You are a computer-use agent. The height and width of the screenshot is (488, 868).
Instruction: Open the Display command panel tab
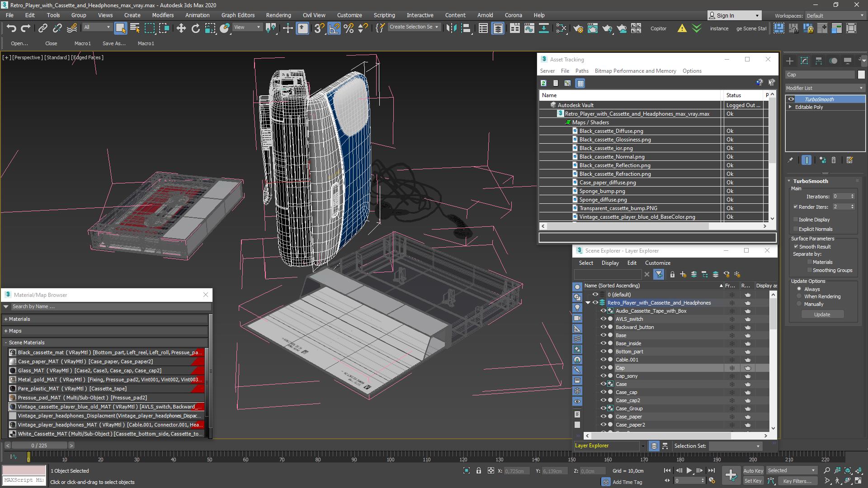pyautogui.click(x=848, y=61)
